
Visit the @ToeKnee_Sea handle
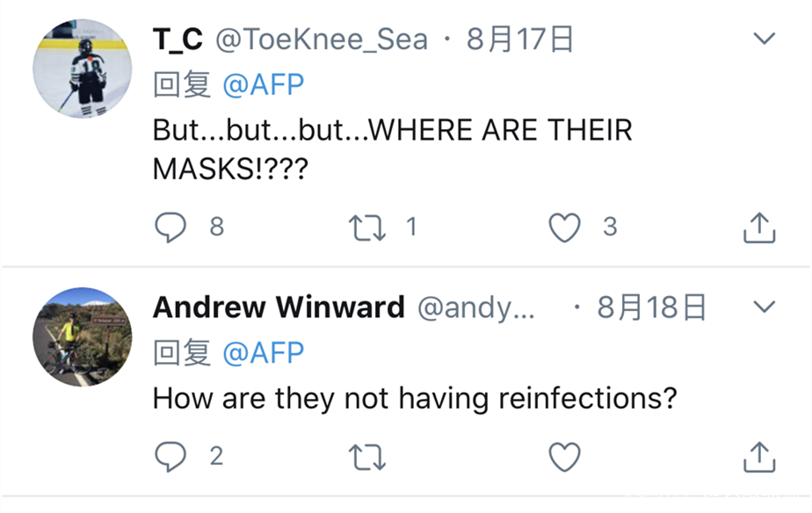click(322, 40)
